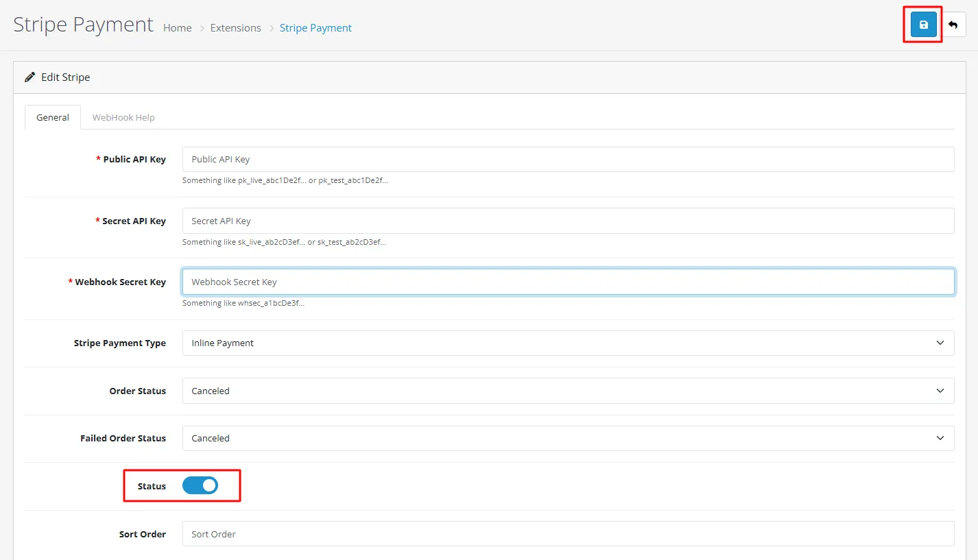Click the blue Stripe Payment breadcrumb link
978x560 pixels.
pyautogui.click(x=315, y=28)
